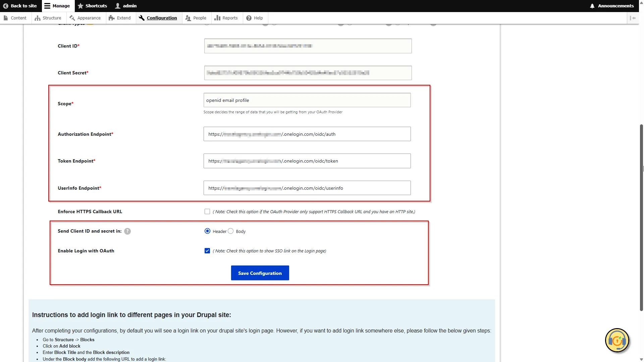
Task: Click the login link instructions heading
Action: pos(131,315)
